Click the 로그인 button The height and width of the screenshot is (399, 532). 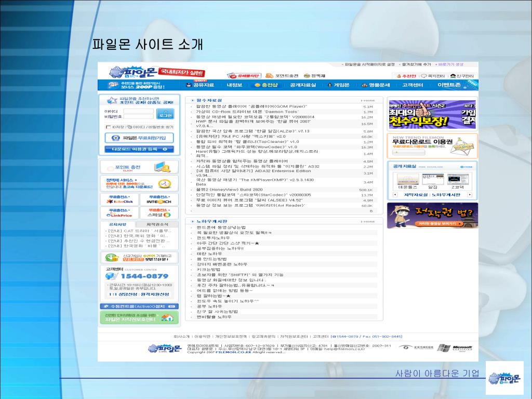tap(166, 114)
